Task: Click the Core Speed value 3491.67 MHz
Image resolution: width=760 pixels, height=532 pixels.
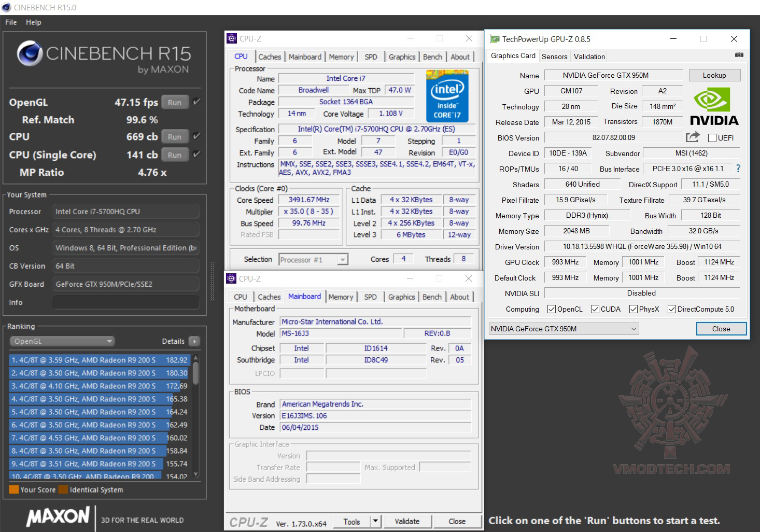Action: pyautogui.click(x=309, y=200)
